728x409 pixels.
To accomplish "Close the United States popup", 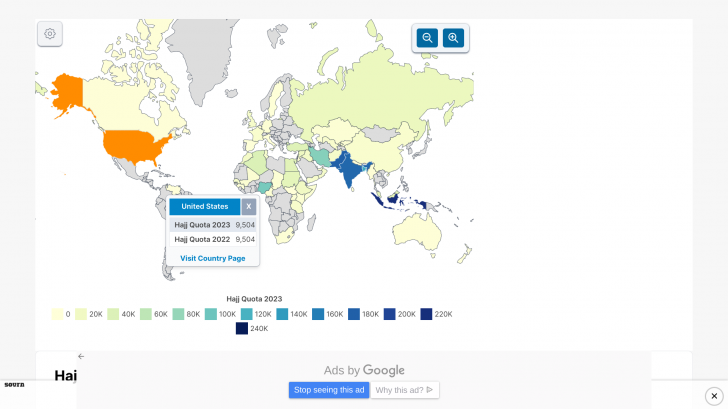I will coord(248,207).
